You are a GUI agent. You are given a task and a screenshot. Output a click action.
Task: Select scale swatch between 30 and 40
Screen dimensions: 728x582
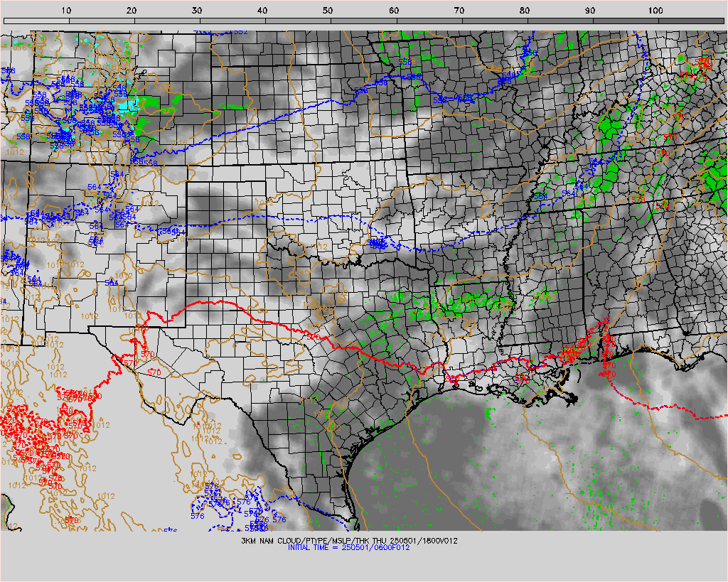233,21
